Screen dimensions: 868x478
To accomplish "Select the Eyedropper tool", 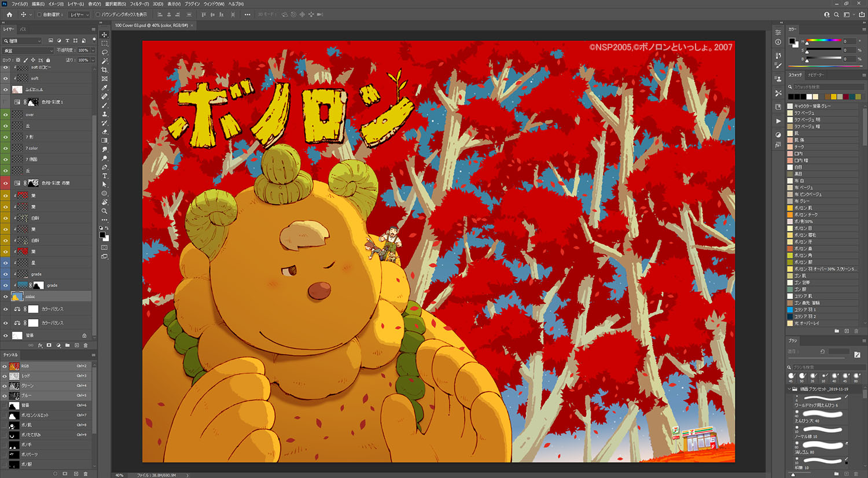I will click(105, 87).
